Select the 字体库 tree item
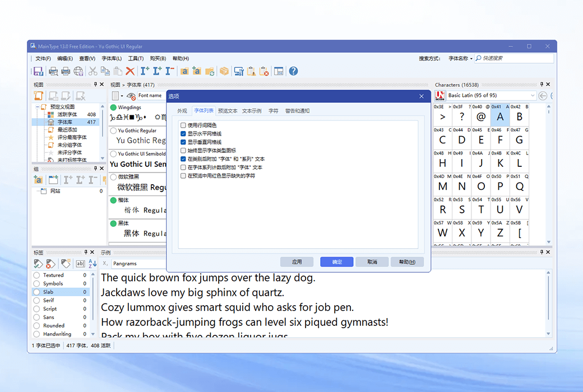 tap(64, 122)
